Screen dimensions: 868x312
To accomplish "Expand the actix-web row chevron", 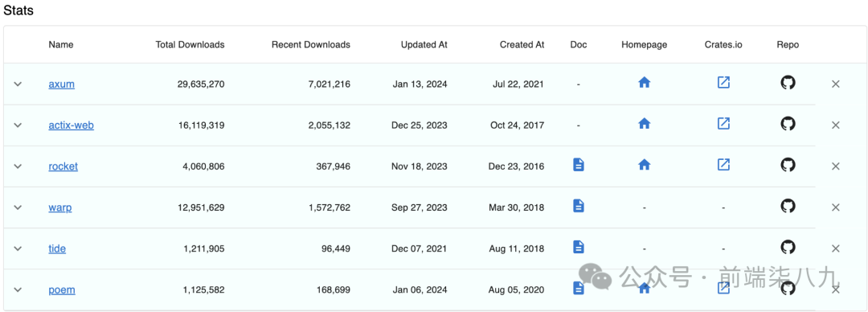I will click(18, 125).
